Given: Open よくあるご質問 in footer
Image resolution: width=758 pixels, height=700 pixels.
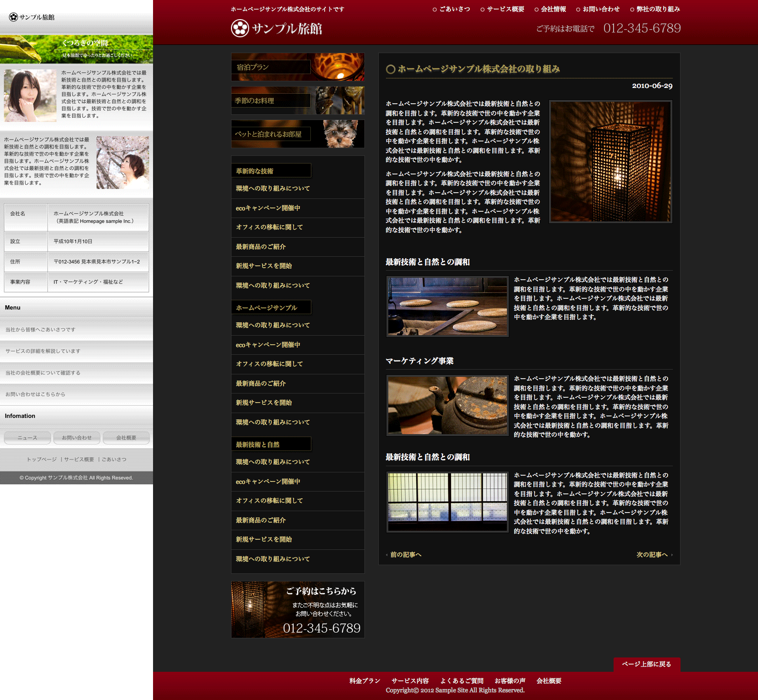Looking at the screenshot, I should click(x=461, y=681).
